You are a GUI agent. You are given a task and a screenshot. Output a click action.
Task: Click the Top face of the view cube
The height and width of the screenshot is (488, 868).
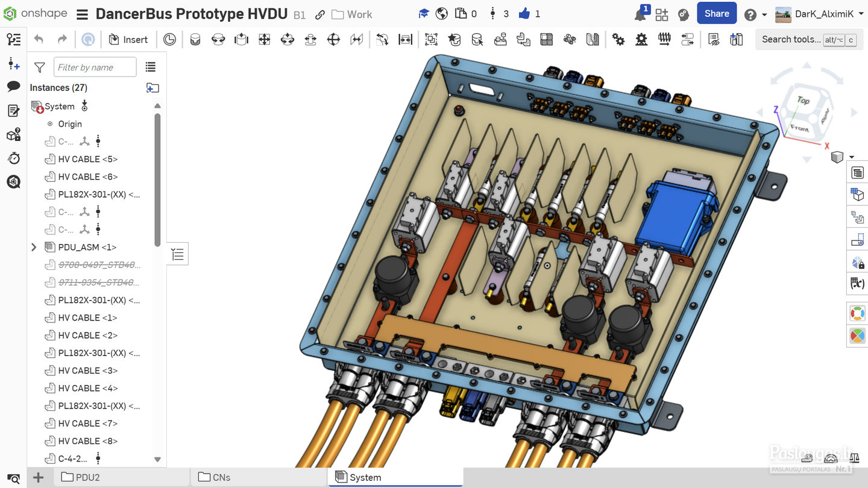click(x=803, y=101)
